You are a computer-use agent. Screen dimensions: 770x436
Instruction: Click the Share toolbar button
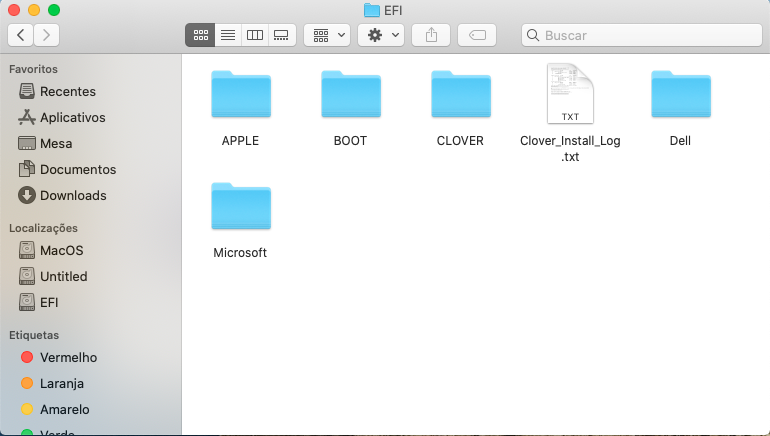pyautogui.click(x=431, y=35)
